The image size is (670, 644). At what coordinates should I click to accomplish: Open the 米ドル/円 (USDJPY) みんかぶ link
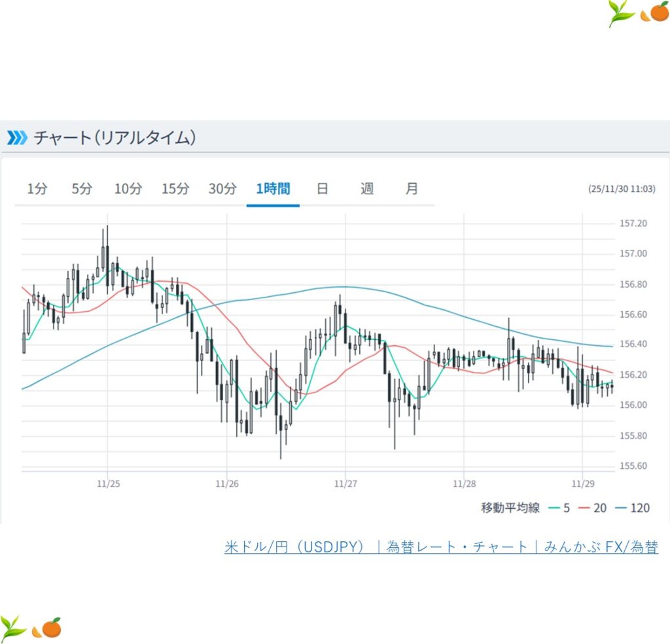click(x=441, y=547)
